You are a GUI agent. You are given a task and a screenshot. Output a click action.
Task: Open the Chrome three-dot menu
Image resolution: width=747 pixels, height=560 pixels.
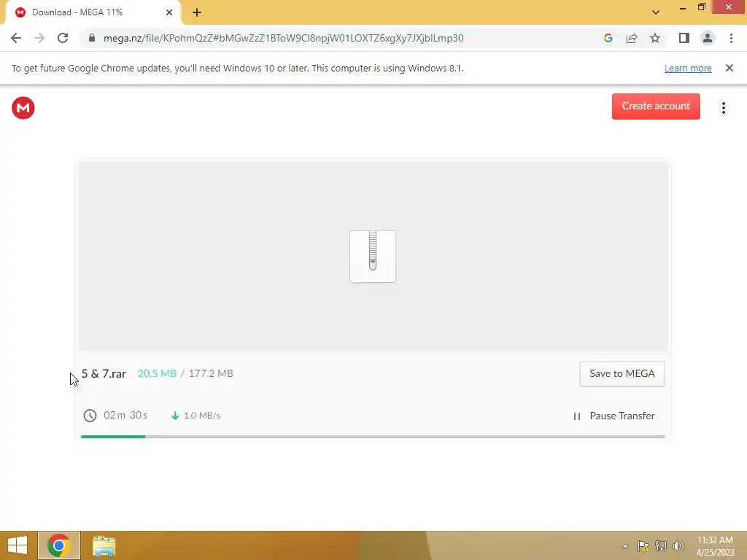click(x=731, y=38)
